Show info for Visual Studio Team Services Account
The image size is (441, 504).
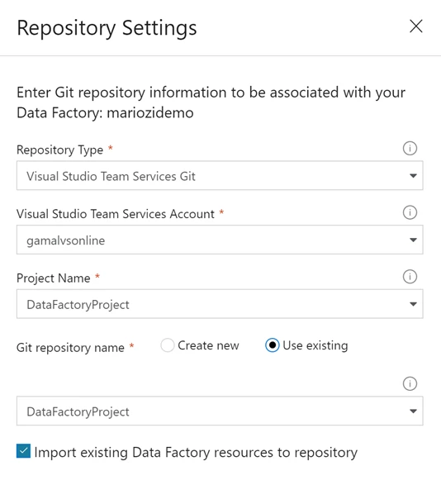click(x=410, y=212)
